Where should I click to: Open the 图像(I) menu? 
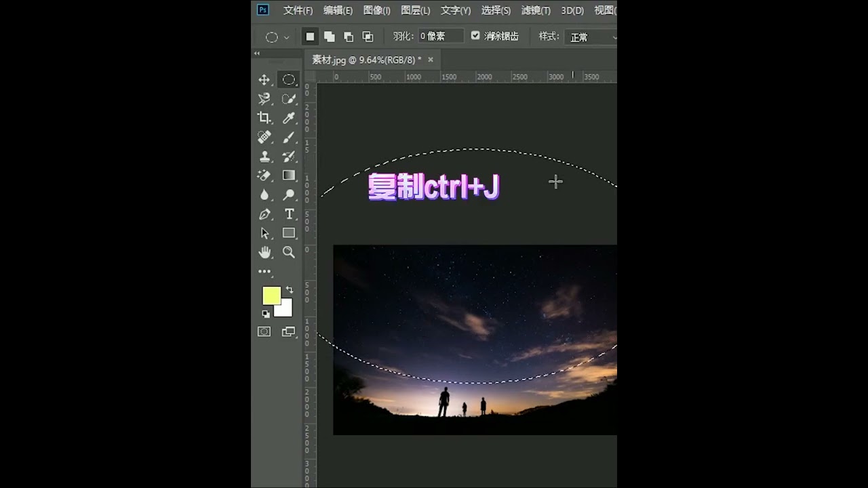[376, 10]
